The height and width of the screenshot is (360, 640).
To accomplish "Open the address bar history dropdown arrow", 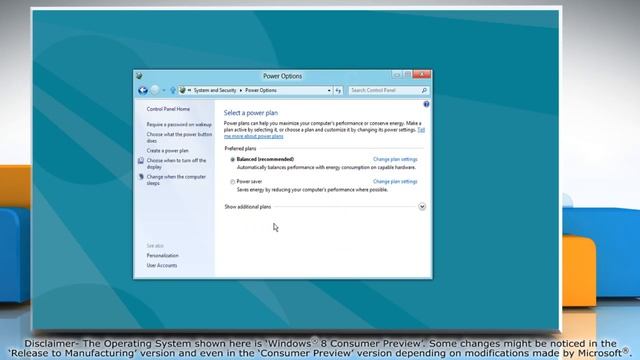I will pos(329,91).
